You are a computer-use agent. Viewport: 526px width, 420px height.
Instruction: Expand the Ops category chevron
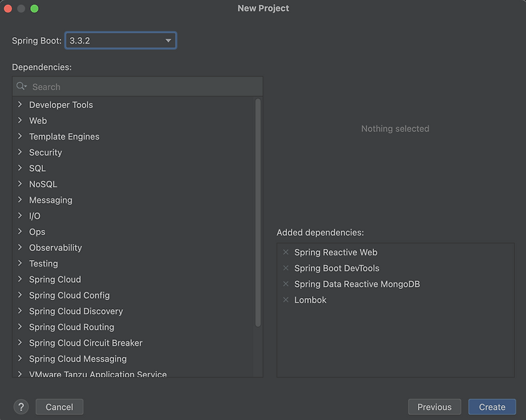pos(20,231)
